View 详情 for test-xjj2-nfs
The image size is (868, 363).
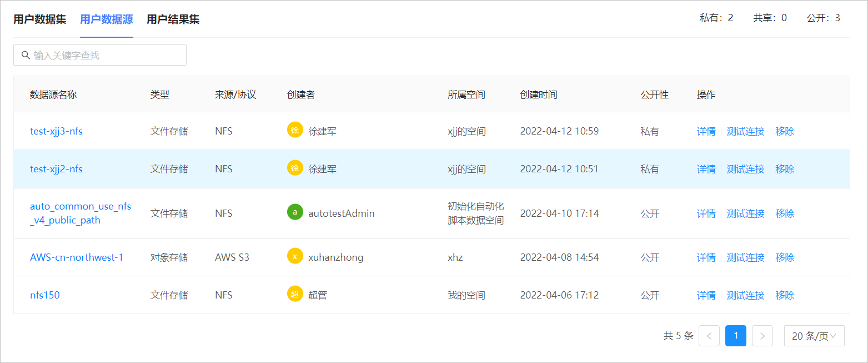pos(706,169)
